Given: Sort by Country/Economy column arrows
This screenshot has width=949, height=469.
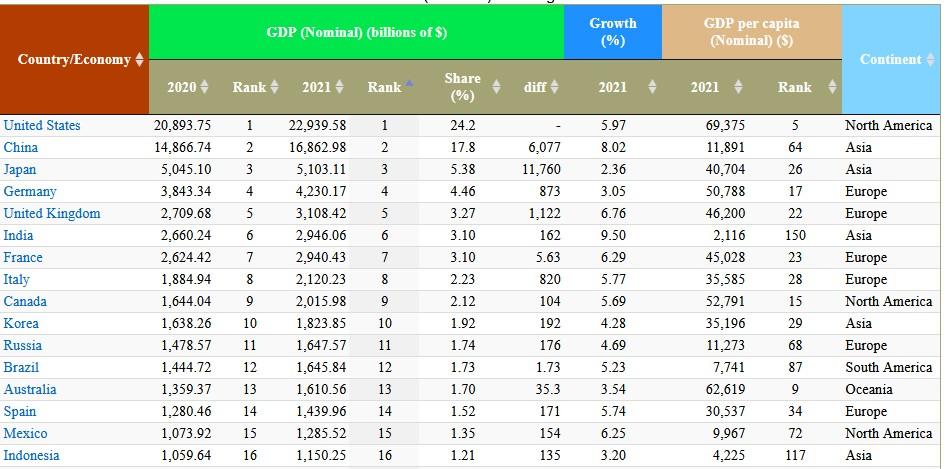Looking at the screenshot, I should 140,59.
